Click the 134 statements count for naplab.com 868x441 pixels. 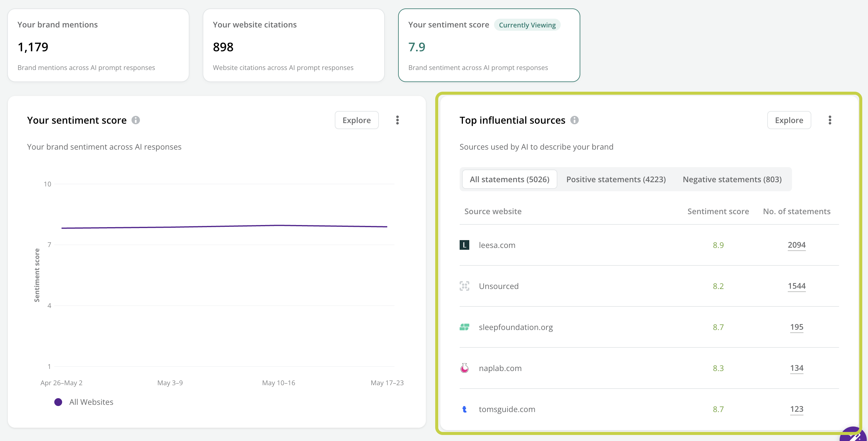pyautogui.click(x=797, y=368)
